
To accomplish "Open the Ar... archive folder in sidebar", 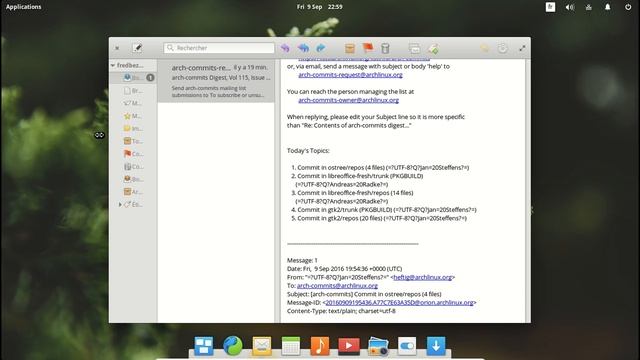I will pos(134,191).
